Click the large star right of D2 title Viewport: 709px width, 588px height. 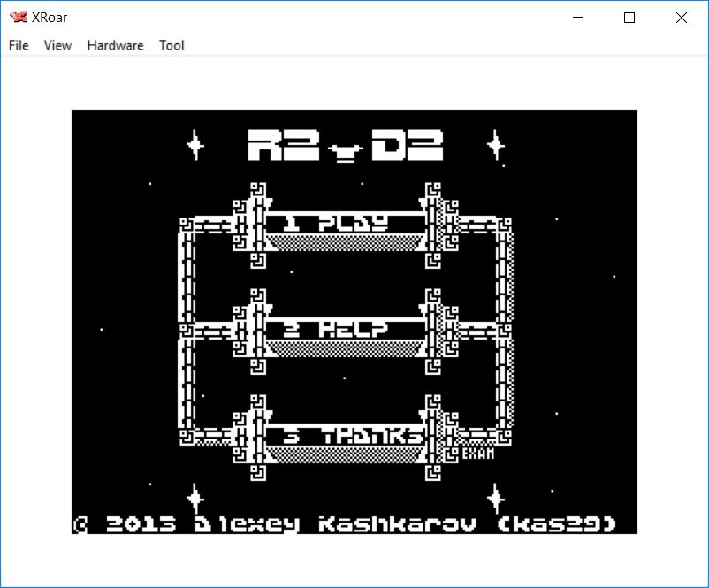click(496, 144)
